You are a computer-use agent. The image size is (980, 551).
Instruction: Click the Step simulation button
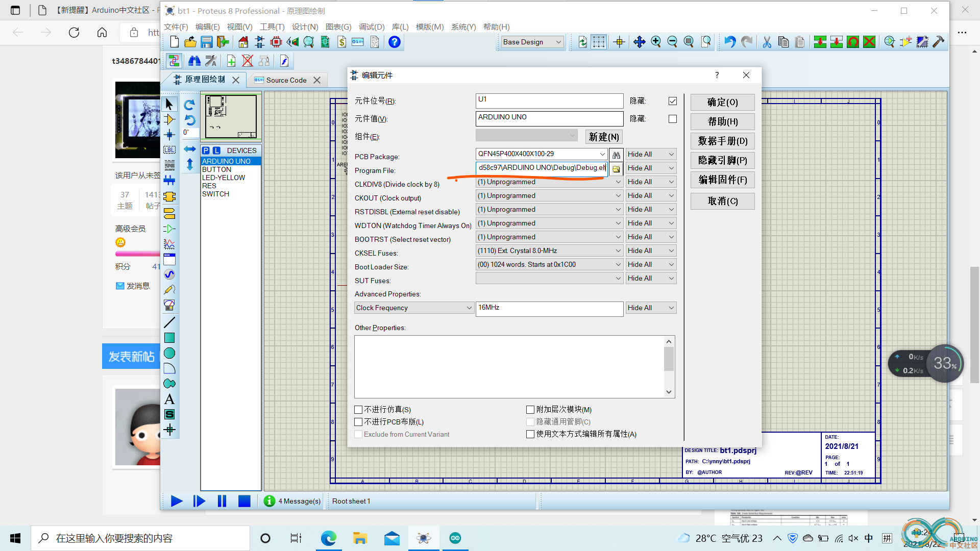[199, 501]
